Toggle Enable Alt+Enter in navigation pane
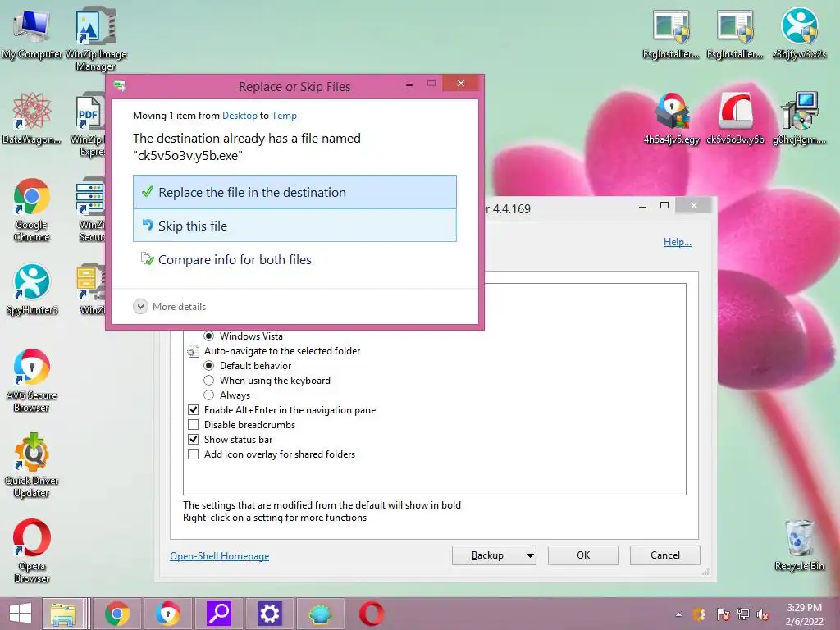 194,410
